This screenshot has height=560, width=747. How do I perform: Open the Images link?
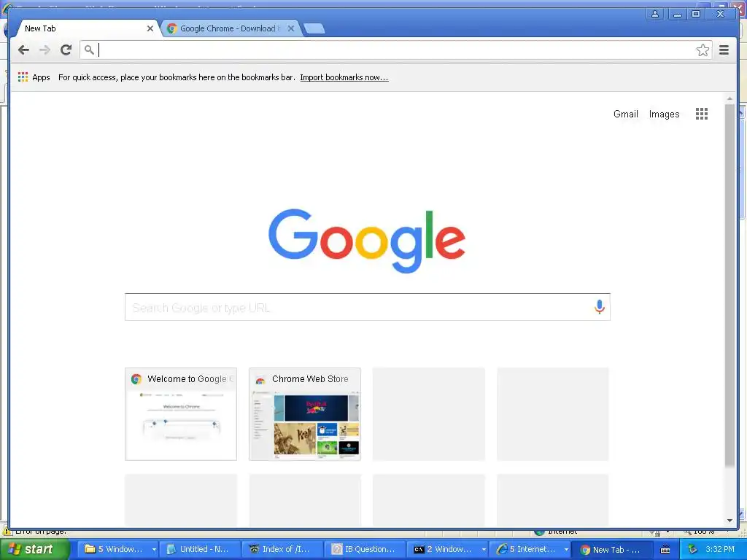coord(664,114)
